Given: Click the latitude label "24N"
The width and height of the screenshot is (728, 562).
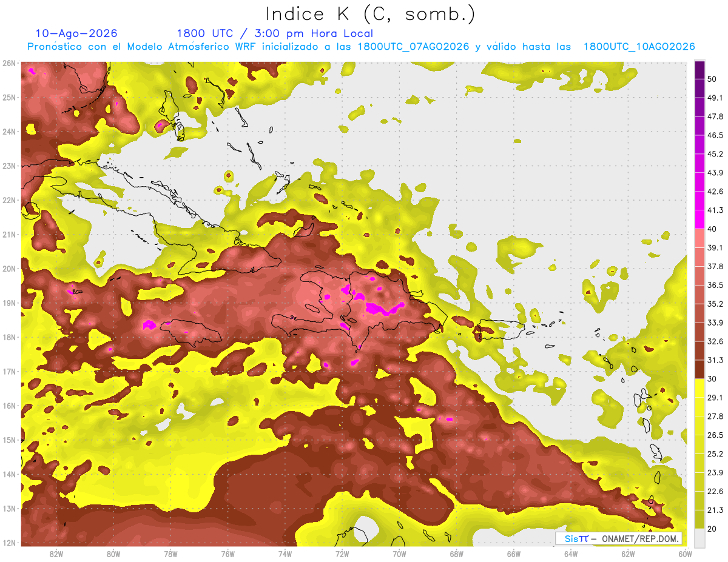Looking at the screenshot, I should [9, 132].
